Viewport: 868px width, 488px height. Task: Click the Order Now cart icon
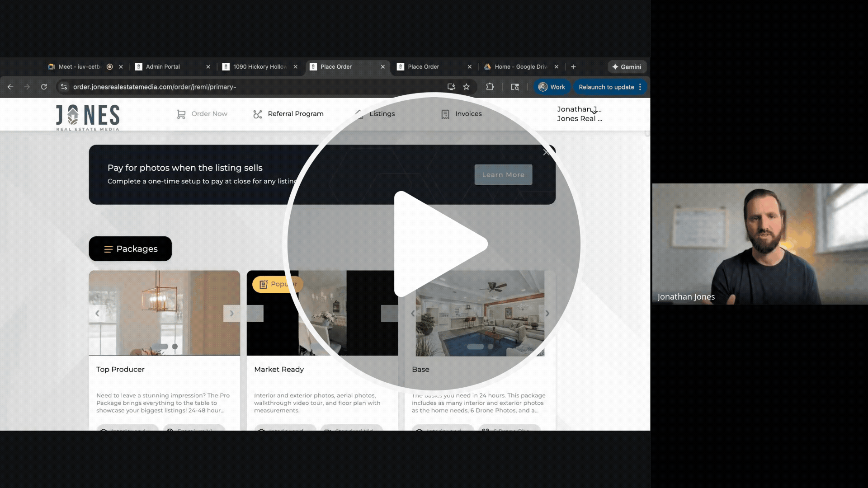tap(181, 114)
